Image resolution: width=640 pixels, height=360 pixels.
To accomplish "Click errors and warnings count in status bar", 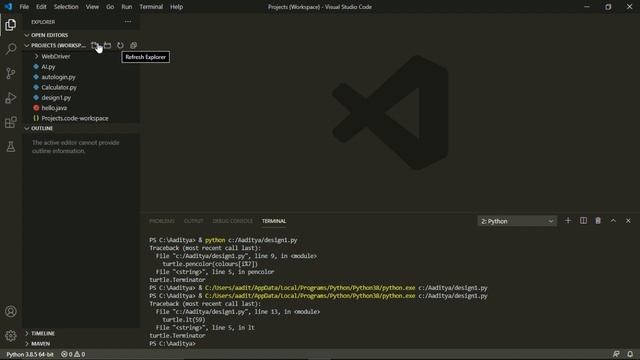I will tap(73, 354).
